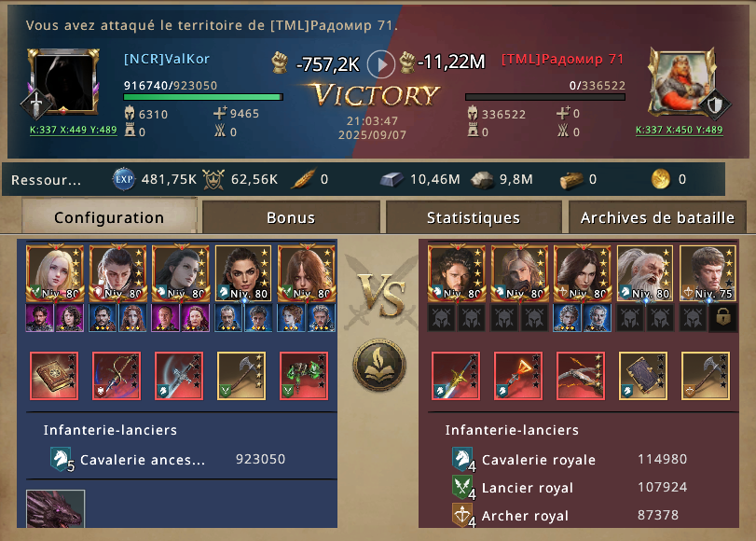Open the attacker coordinates link K:337 X:449

pyautogui.click(x=74, y=130)
